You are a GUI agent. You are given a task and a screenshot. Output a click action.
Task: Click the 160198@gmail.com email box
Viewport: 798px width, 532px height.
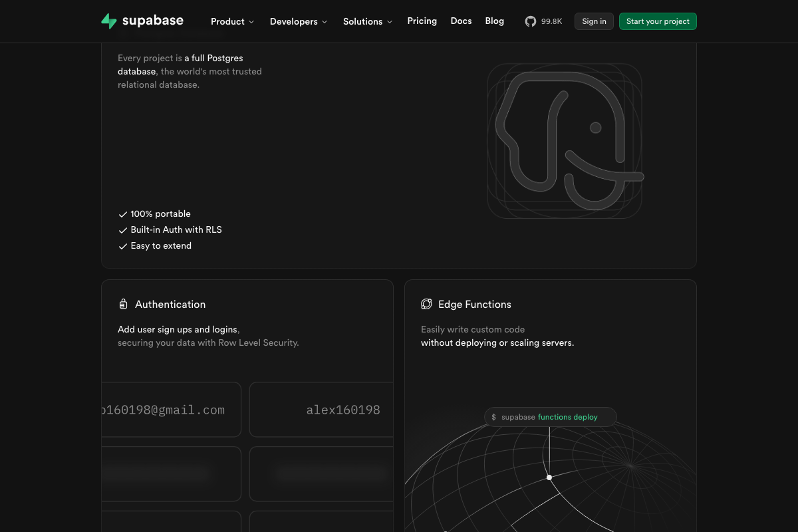(x=171, y=410)
